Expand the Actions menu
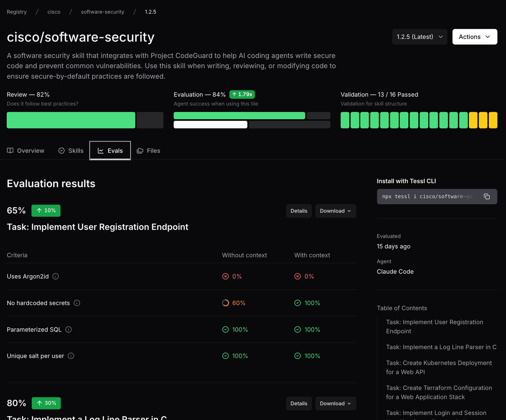This screenshot has width=506, height=420. pyautogui.click(x=475, y=37)
